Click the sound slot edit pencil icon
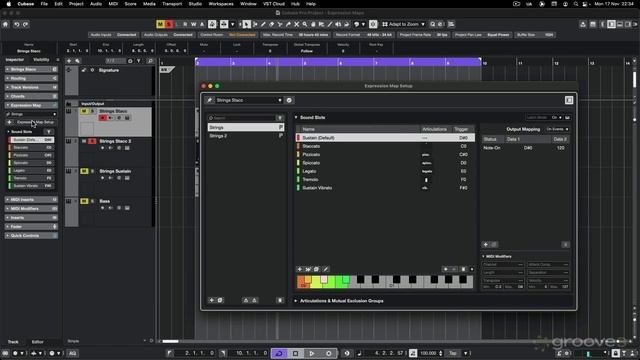 pos(326,269)
